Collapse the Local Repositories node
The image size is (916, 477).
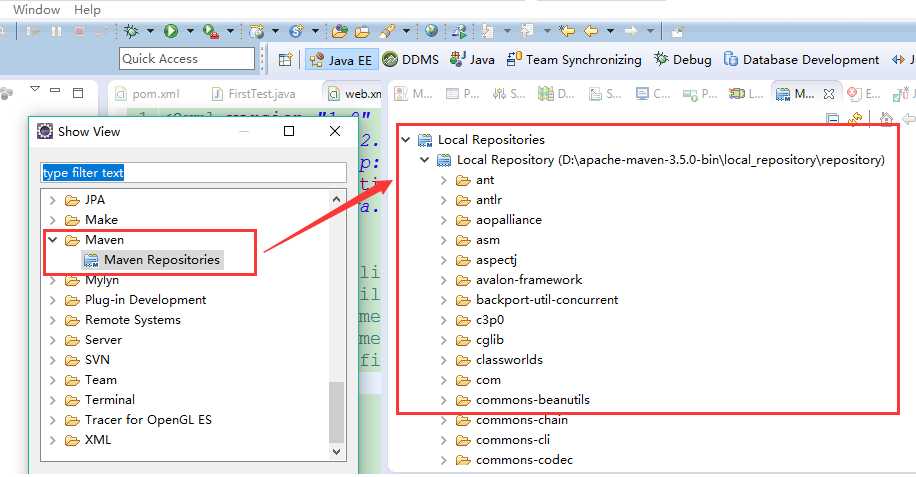[x=406, y=140]
